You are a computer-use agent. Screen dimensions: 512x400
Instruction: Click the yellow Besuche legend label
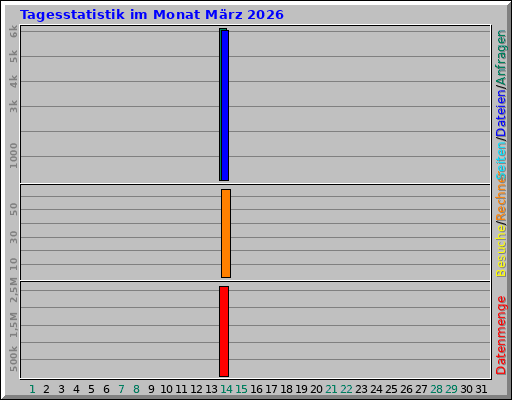tap(501, 251)
